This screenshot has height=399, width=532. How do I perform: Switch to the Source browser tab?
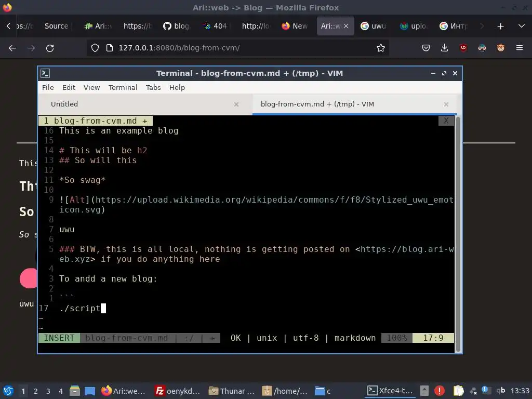click(x=56, y=26)
